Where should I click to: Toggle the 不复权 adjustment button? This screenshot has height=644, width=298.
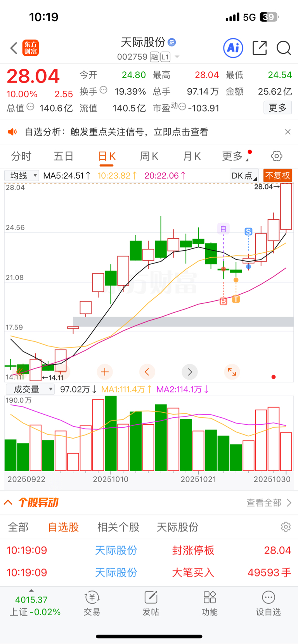277,176
